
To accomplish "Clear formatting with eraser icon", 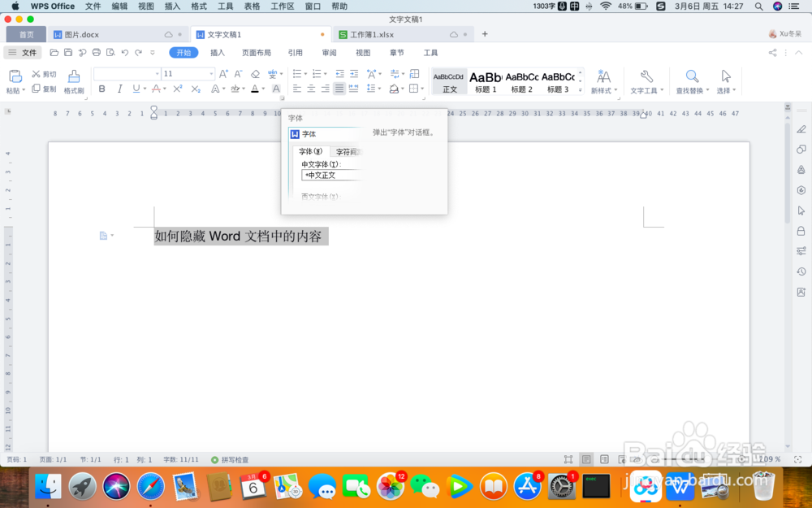I will click(x=255, y=74).
